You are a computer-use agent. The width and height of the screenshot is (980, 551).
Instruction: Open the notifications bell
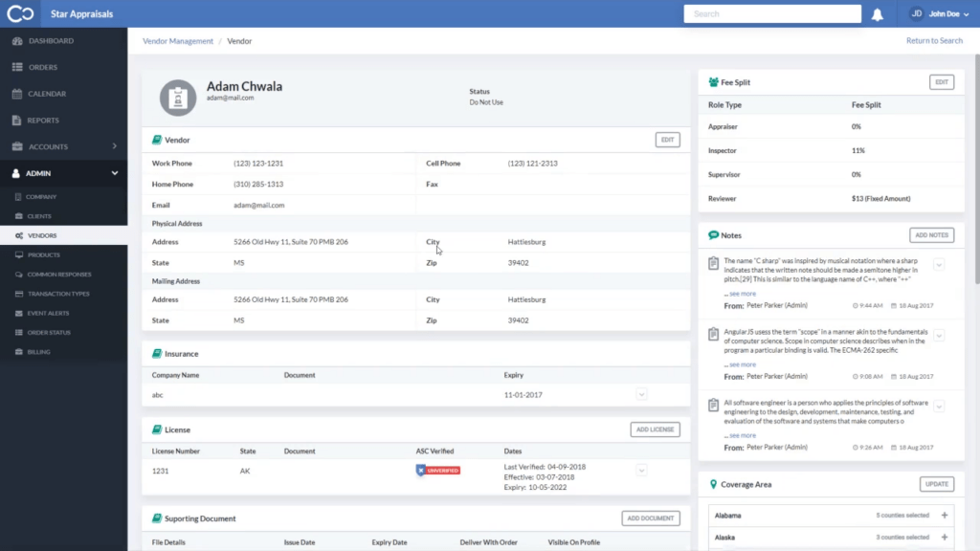878,14
